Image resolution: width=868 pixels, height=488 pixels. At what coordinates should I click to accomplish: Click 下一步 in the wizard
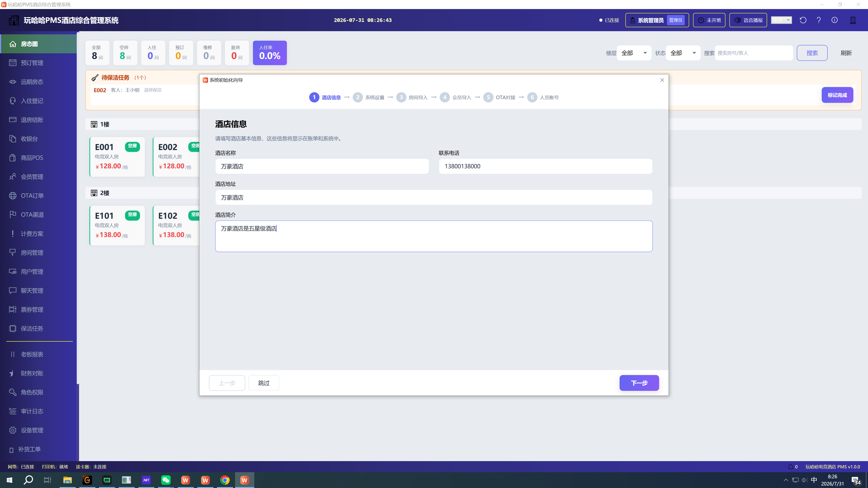639,383
